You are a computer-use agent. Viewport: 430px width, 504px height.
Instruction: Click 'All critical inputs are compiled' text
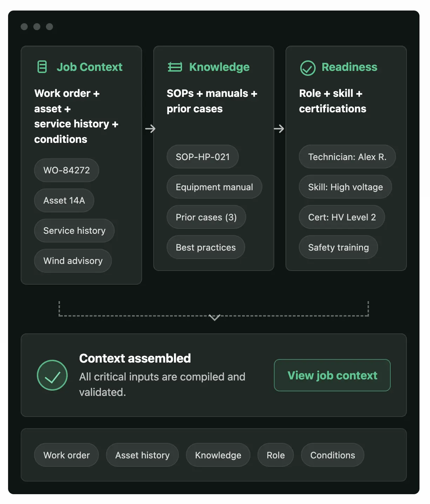coord(162,384)
